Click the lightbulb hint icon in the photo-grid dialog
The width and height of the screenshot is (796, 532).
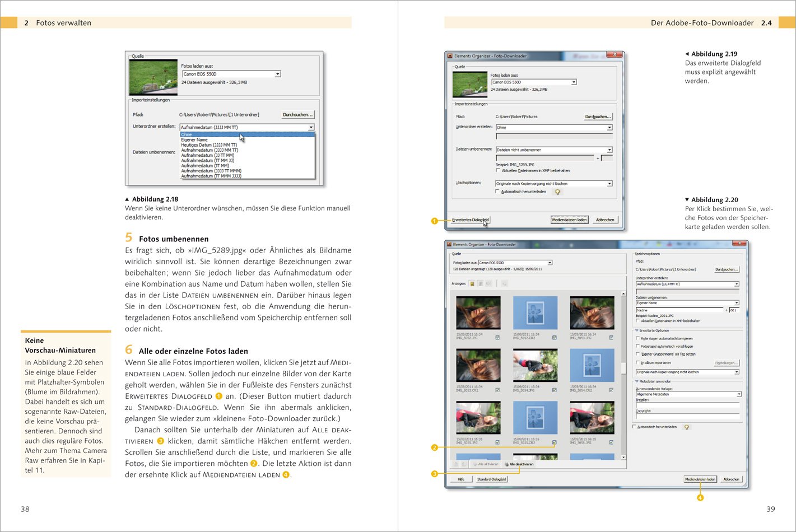(x=687, y=427)
